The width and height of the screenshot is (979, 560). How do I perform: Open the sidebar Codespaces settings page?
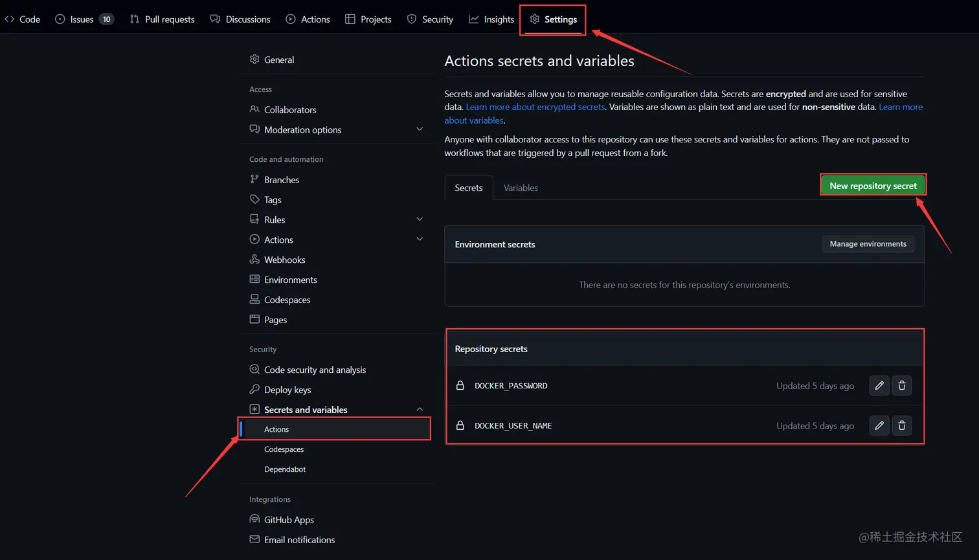point(287,300)
